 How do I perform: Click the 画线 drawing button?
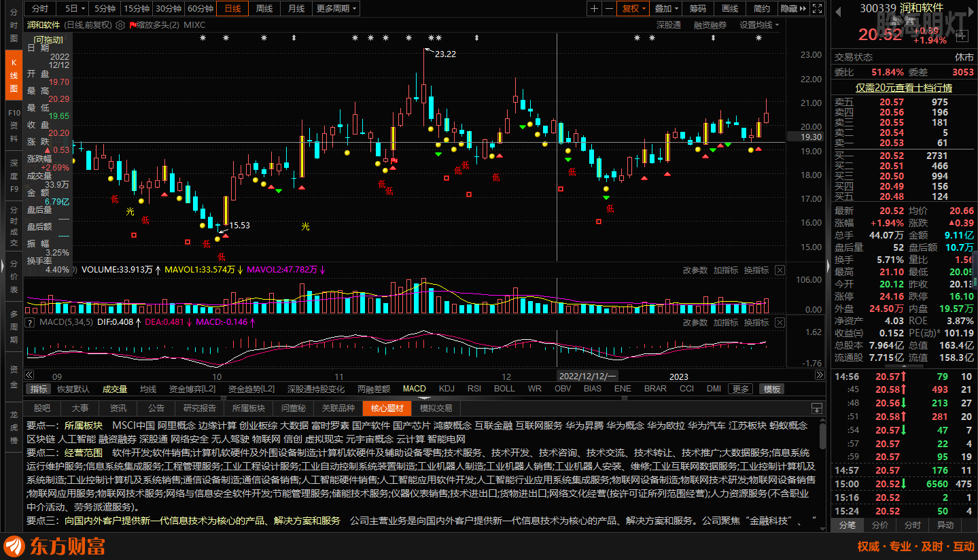coord(730,9)
